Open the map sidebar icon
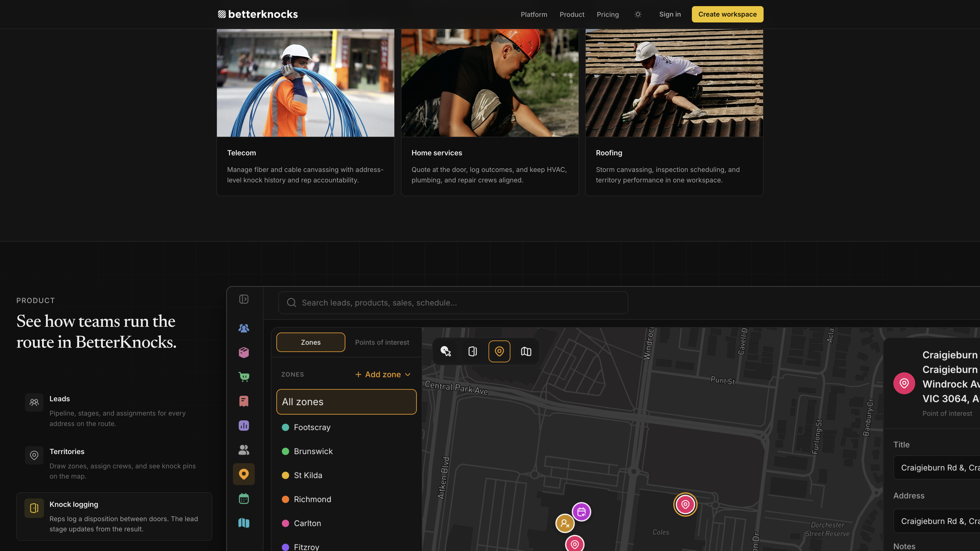This screenshot has height=551, width=980. [244, 523]
